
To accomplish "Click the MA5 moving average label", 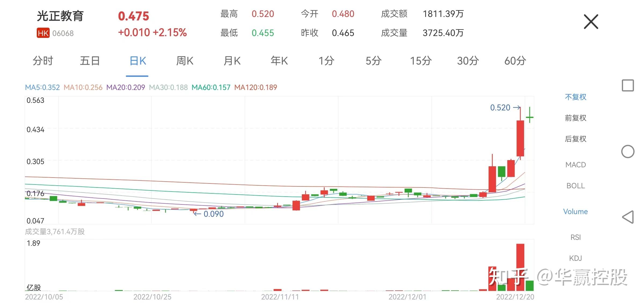I will (42, 88).
